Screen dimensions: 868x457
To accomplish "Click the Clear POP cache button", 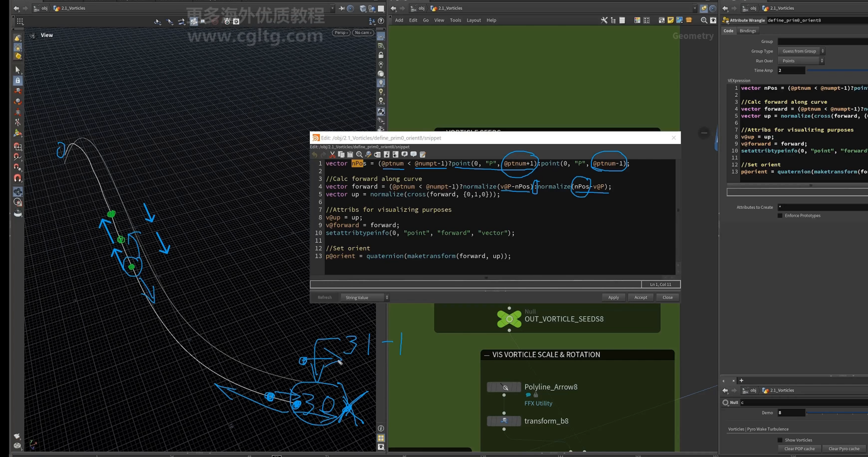I will (x=799, y=449).
